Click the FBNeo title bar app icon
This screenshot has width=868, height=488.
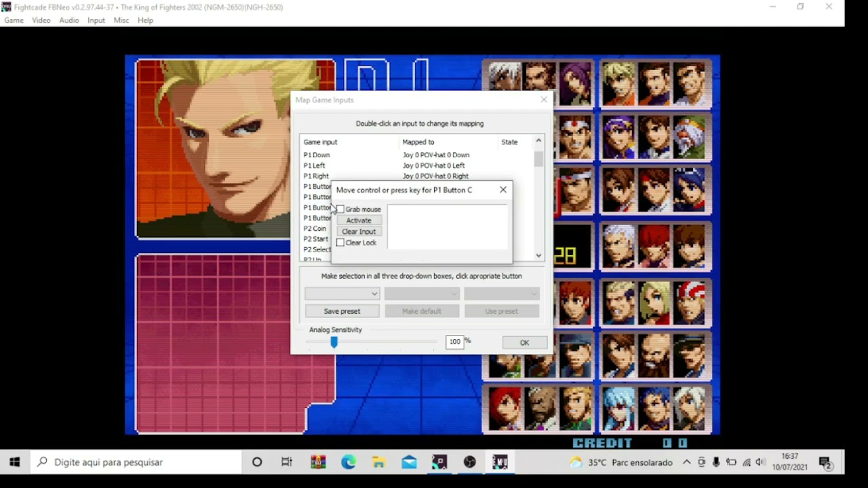coord(7,7)
